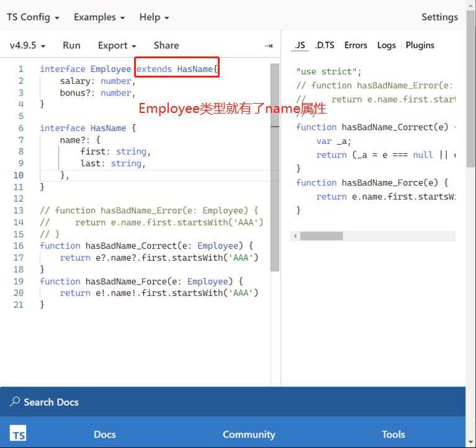Viewport: 476px width, 448px height.
Task: Open the Errors tab
Action: 356,45
